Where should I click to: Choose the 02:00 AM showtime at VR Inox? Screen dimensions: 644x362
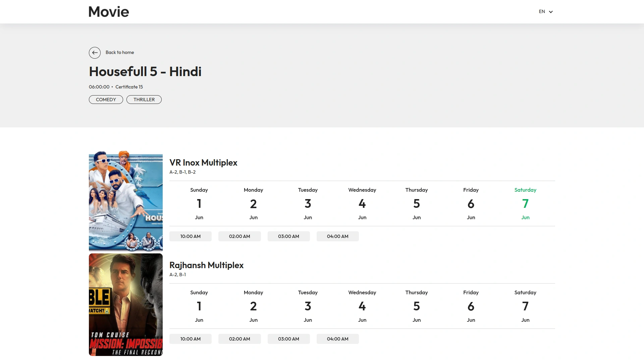pyautogui.click(x=239, y=236)
